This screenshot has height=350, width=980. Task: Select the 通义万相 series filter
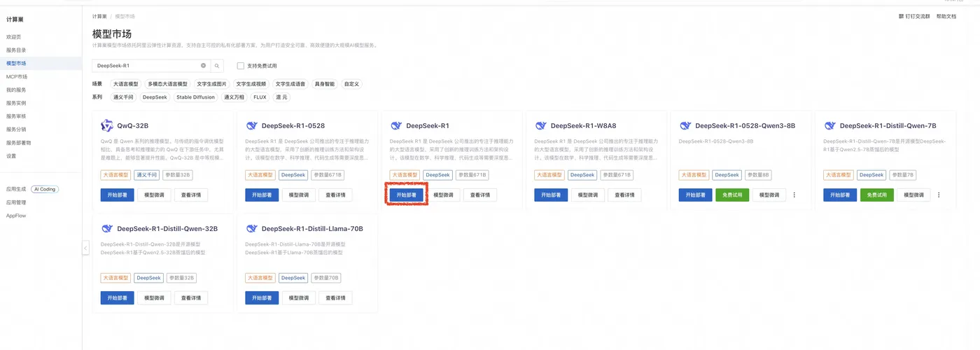pos(234,97)
